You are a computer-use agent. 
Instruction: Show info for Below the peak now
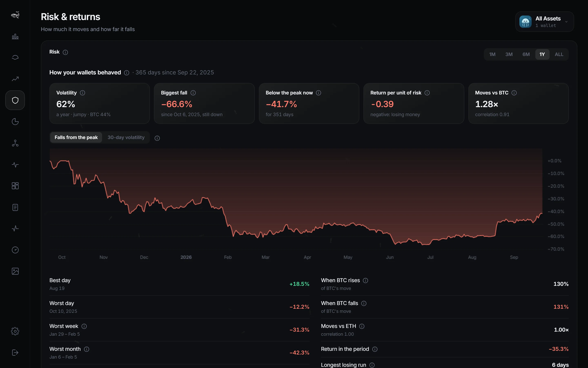(318, 93)
